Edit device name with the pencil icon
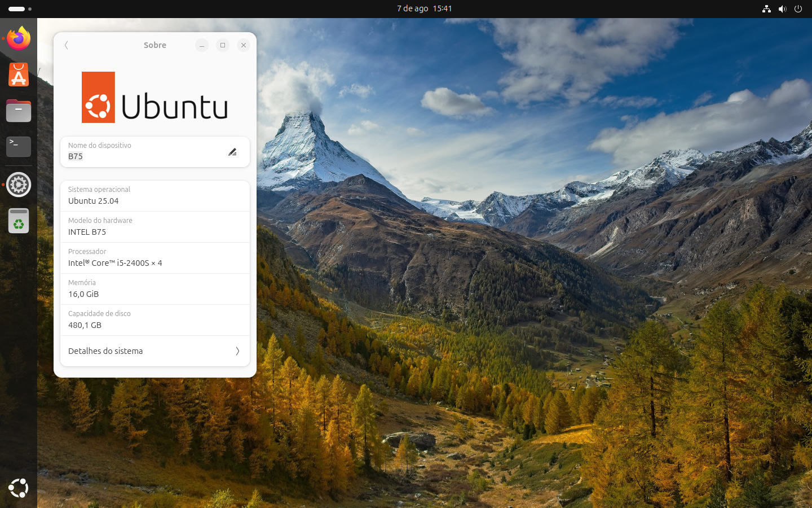The image size is (812, 508). coord(232,152)
